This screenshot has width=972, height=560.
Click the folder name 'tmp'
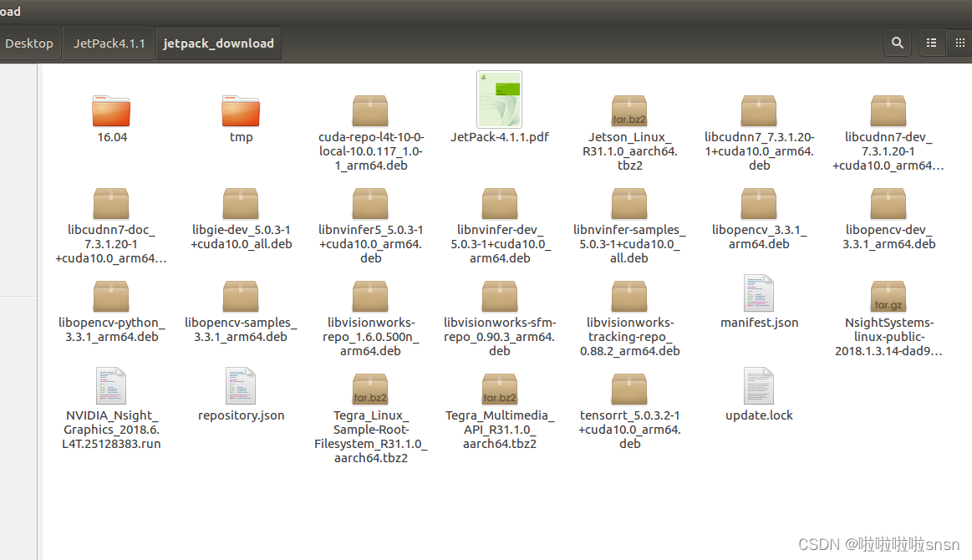pyautogui.click(x=242, y=137)
